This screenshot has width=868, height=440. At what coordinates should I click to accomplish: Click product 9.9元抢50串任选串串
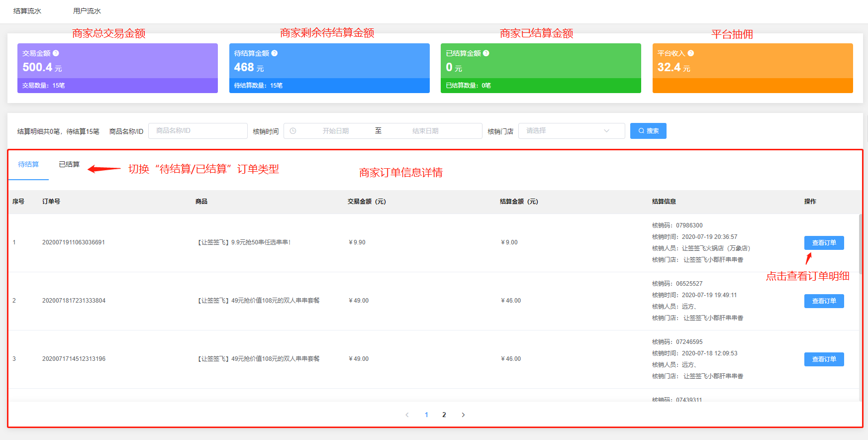click(243, 242)
